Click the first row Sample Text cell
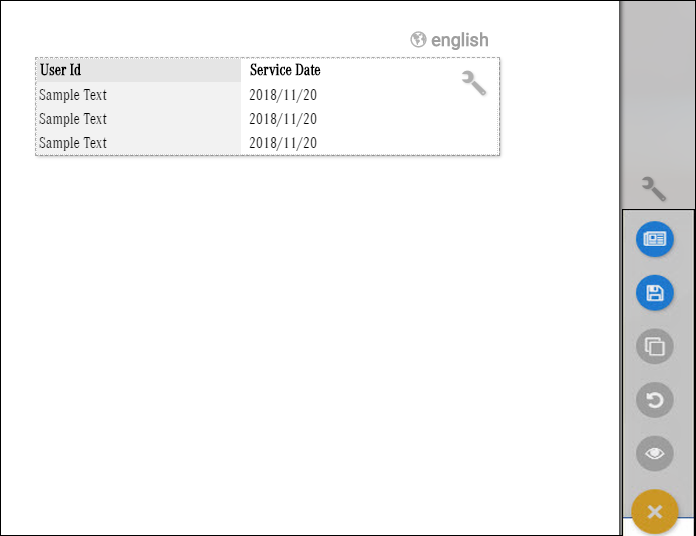 (x=73, y=95)
